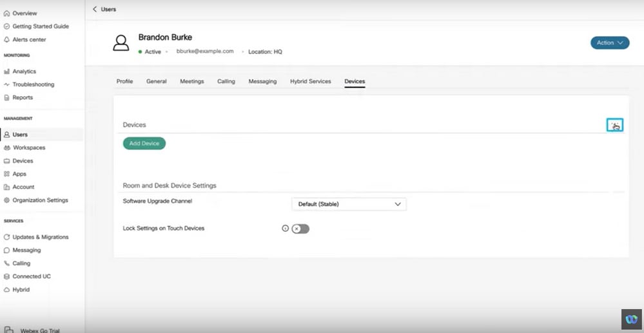644x333 pixels.
Task: Open the Software Upgrade Channel dropdown
Action: click(349, 204)
